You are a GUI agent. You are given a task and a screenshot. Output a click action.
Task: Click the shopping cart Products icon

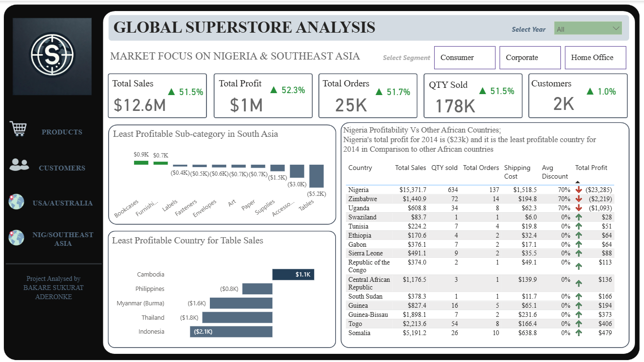click(18, 129)
